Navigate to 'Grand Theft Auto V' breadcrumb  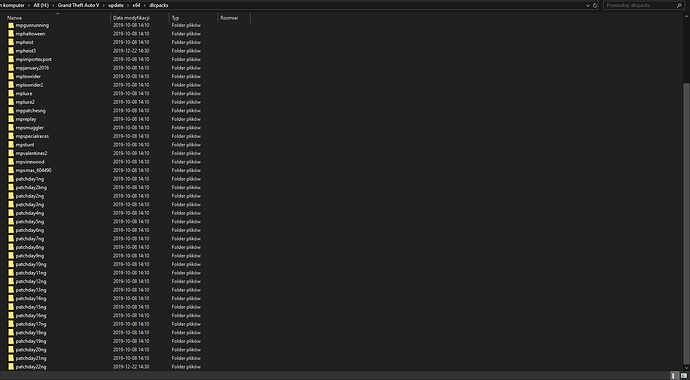click(x=78, y=5)
